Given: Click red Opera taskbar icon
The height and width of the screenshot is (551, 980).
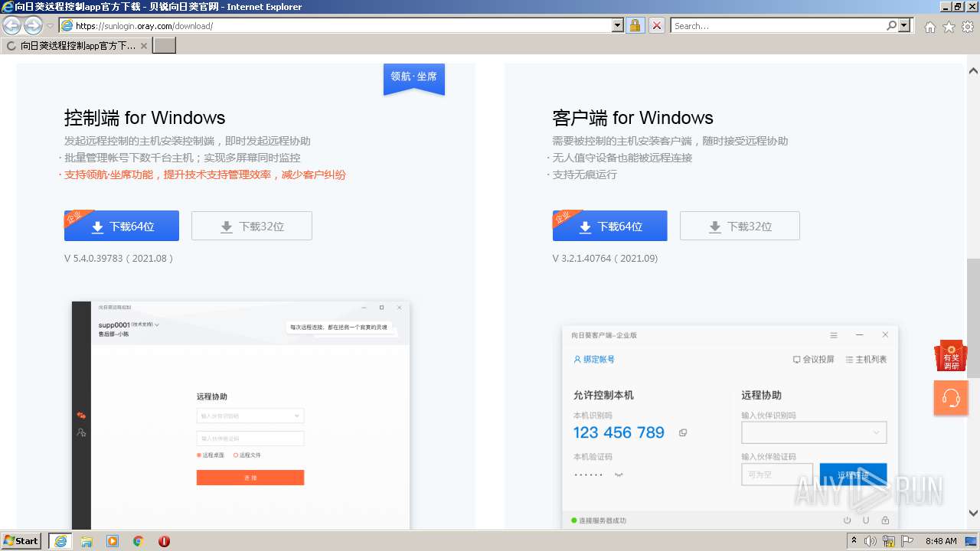Looking at the screenshot, I should tap(164, 541).
